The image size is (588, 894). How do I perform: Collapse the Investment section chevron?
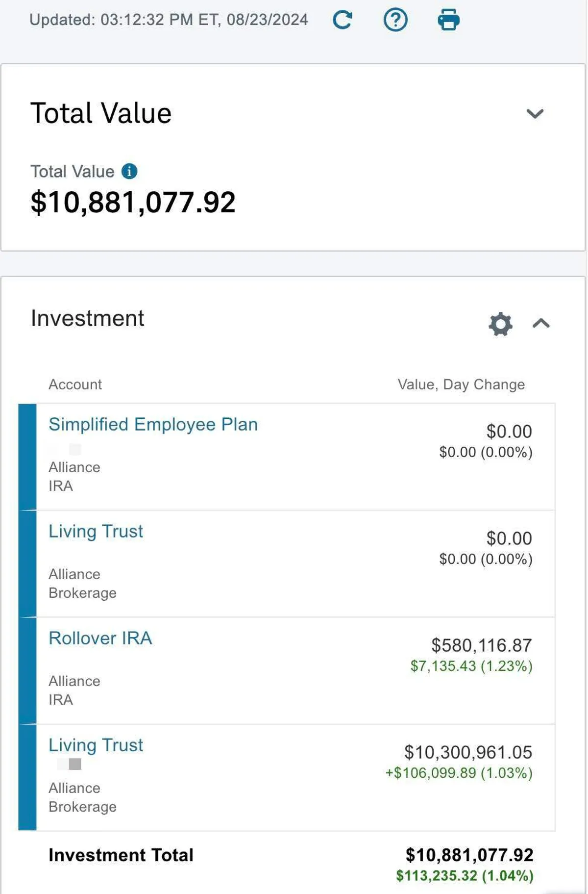(x=541, y=324)
